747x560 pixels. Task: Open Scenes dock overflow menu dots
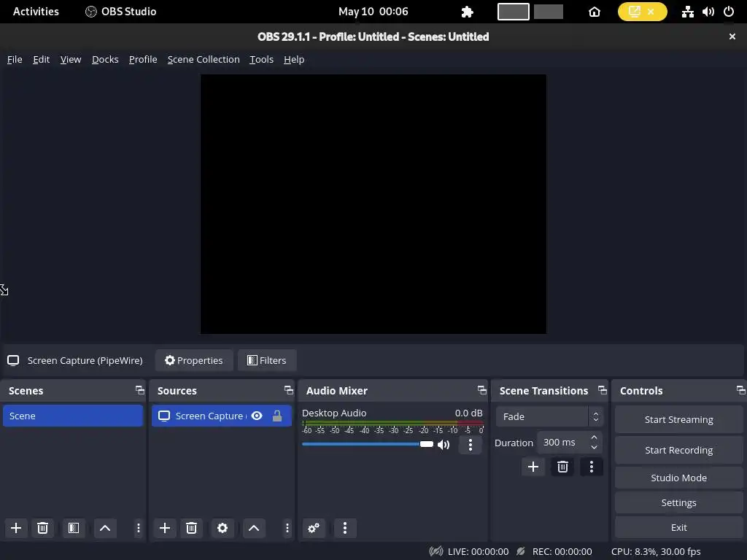point(138,528)
